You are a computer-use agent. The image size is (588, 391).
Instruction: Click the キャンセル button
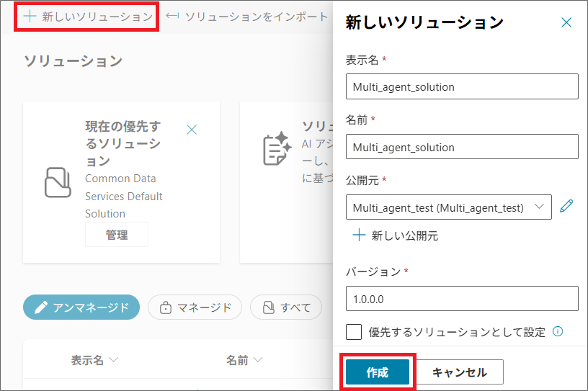[459, 372]
